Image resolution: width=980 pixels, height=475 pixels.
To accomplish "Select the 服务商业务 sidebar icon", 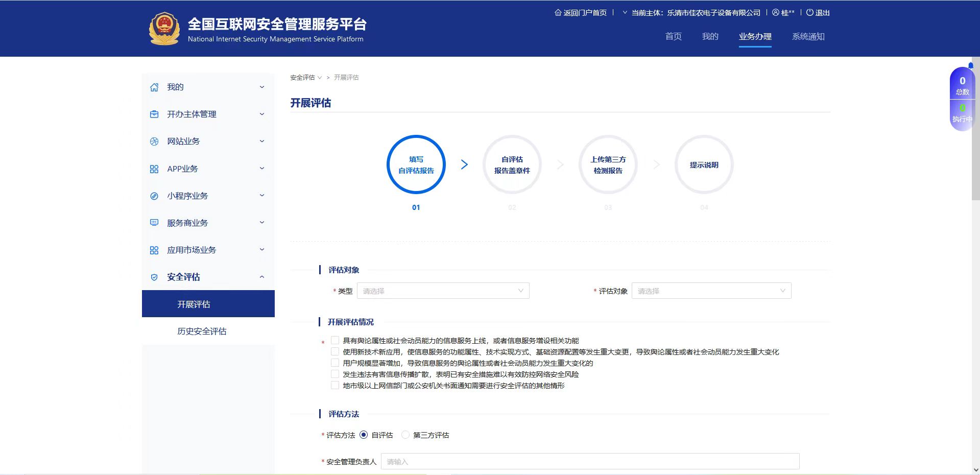I will pos(155,223).
